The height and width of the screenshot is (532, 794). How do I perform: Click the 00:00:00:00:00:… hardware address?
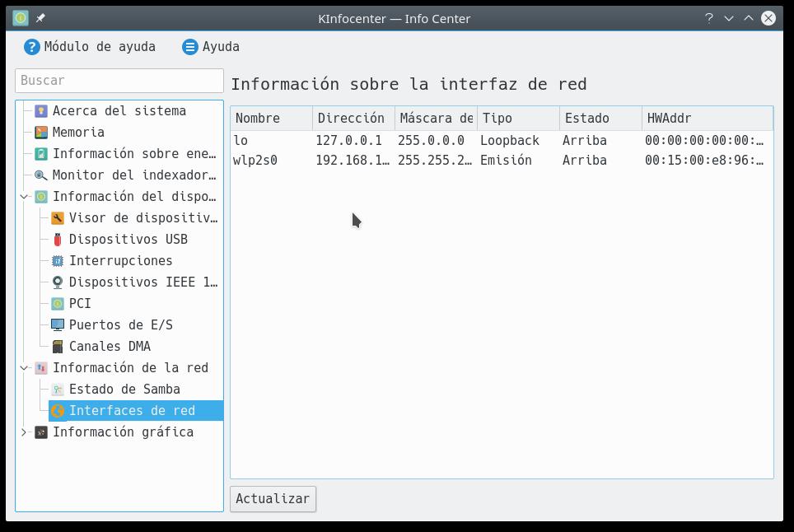pos(704,140)
